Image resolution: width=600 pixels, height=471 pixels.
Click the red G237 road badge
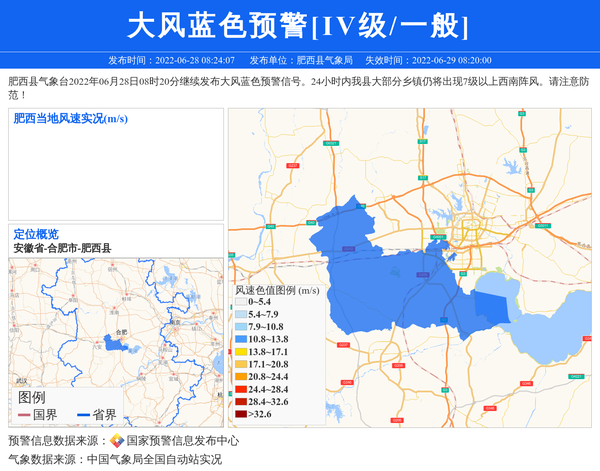click(x=292, y=166)
